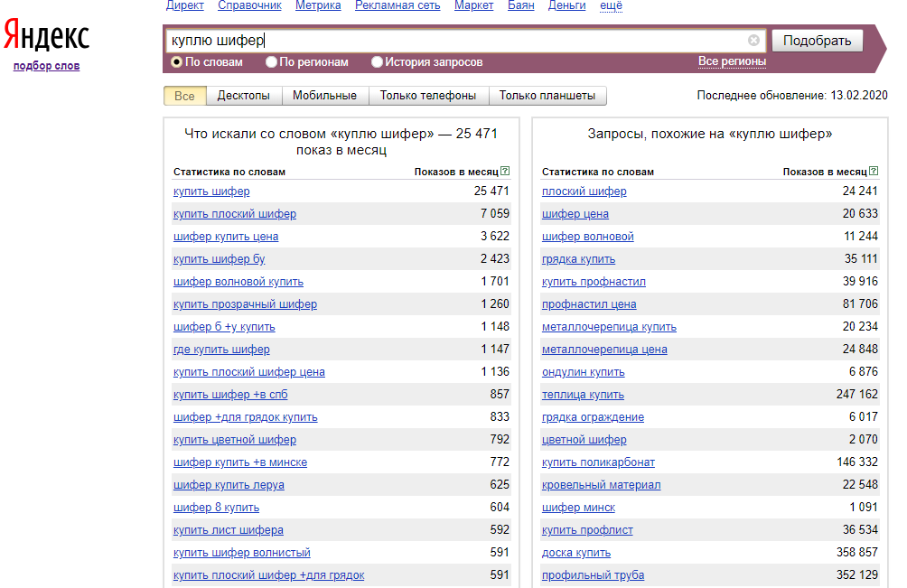The width and height of the screenshot is (907, 588).
Task: Open the 'купить шифер бу' query link
Action: tap(220, 259)
